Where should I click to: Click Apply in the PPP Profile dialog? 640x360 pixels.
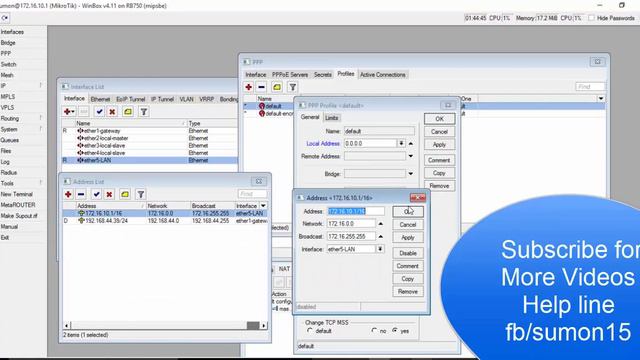439,144
